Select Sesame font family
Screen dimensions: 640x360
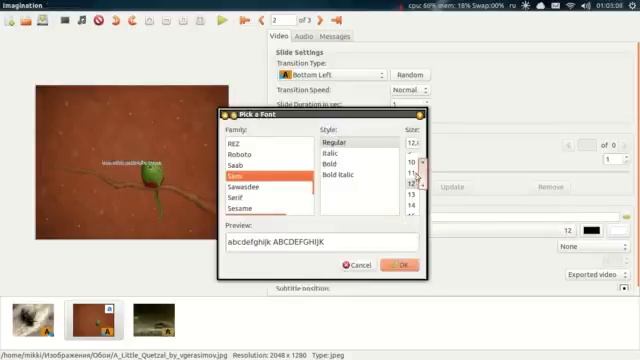(269, 208)
